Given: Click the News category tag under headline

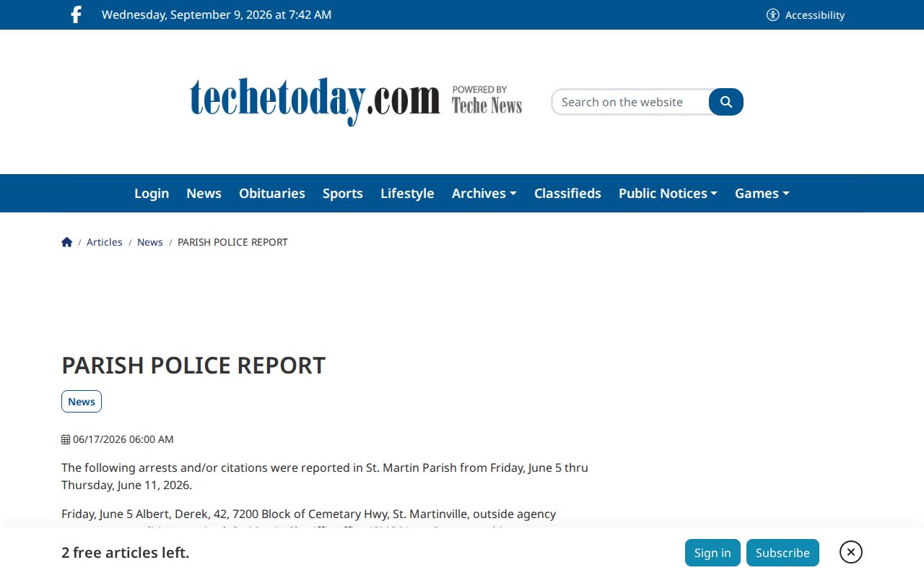Looking at the screenshot, I should click(x=82, y=402).
